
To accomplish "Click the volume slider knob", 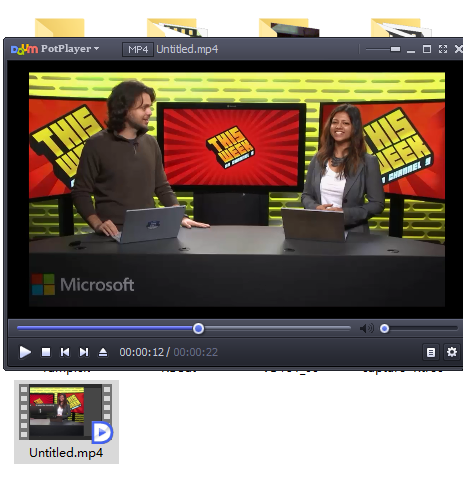I will [x=384, y=329].
